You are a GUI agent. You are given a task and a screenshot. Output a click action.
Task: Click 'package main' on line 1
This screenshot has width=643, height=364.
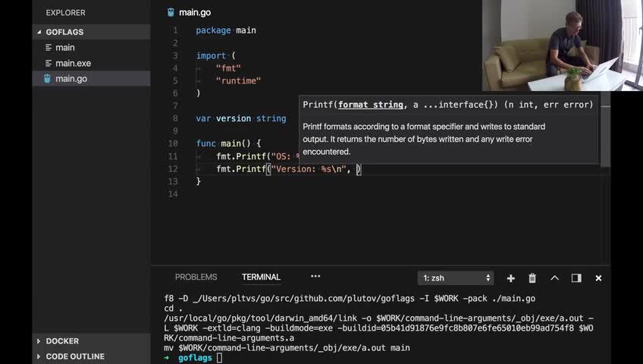(225, 30)
